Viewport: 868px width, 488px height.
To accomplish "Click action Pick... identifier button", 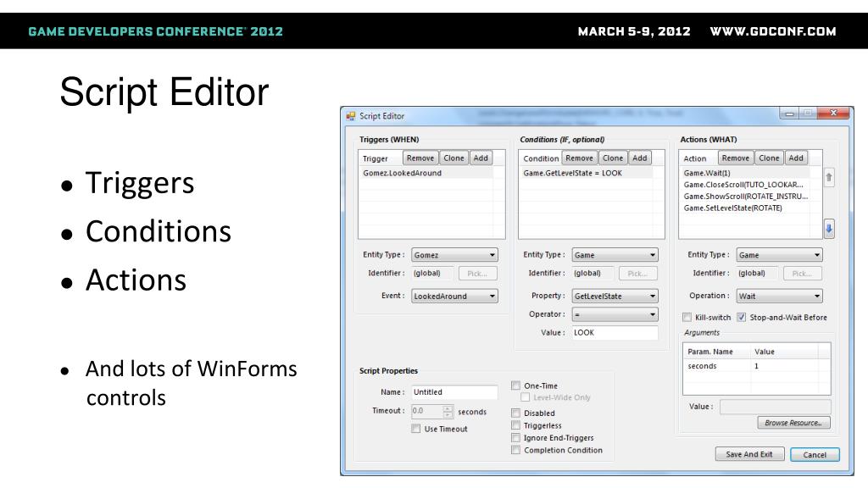I will point(802,274).
